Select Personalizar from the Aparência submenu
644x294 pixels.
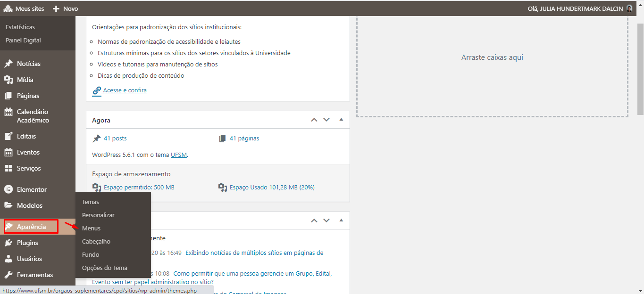pyautogui.click(x=98, y=215)
